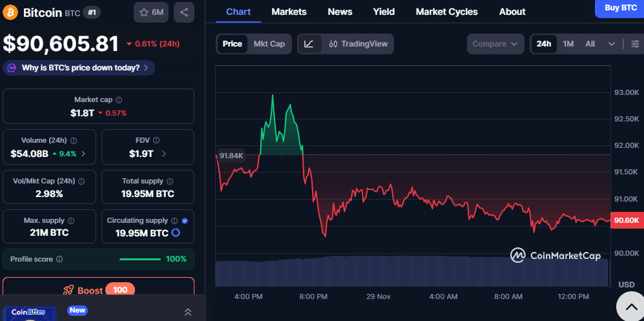
Task: Open chart settings filter icon
Action: tap(635, 44)
